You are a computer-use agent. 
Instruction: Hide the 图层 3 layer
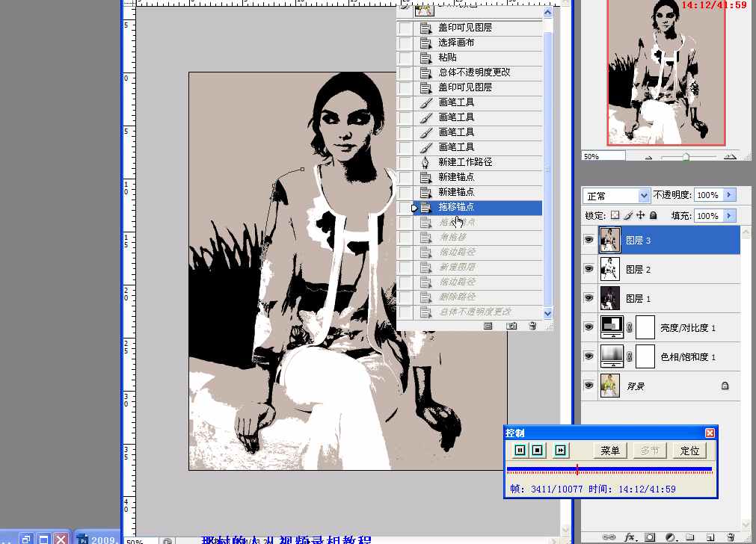pyautogui.click(x=588, y=239)
